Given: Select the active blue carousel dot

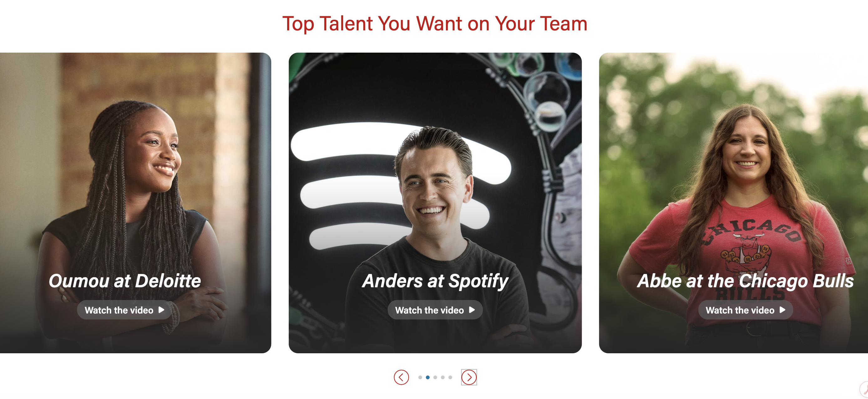Looking at the screenshot, I should 428,377.
